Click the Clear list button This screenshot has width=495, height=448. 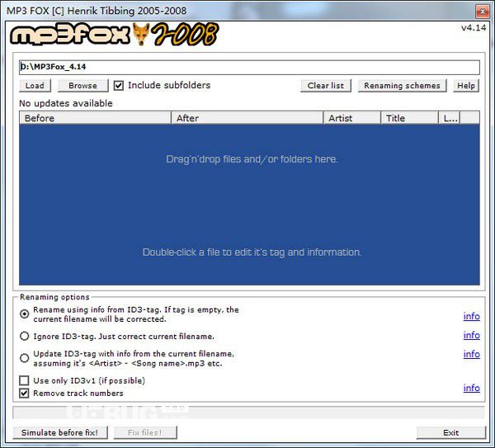326,86
